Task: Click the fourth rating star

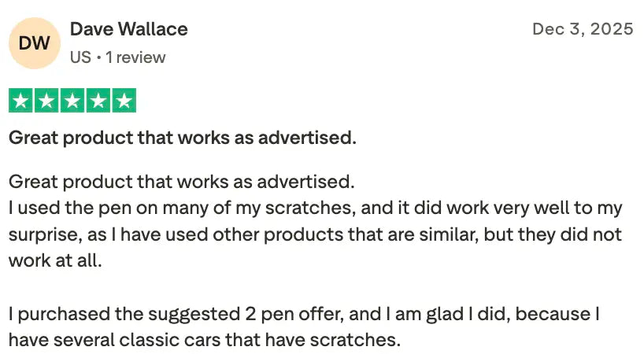Action: pos(98,101)
